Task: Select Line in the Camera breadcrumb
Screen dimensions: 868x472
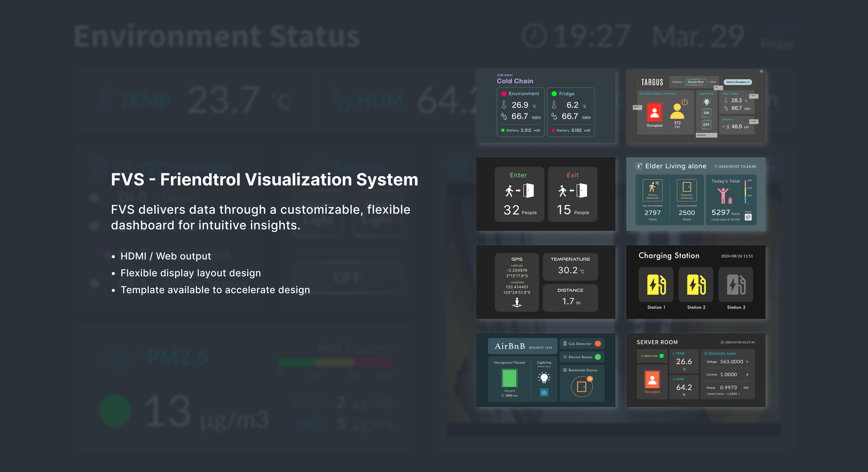Action: click(713, 82)
